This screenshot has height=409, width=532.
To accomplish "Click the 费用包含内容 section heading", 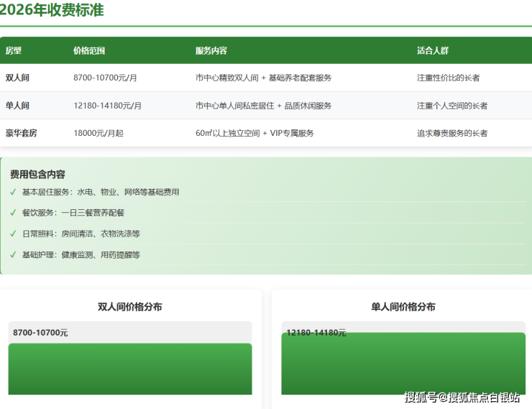I will click(x=37, y=175).
